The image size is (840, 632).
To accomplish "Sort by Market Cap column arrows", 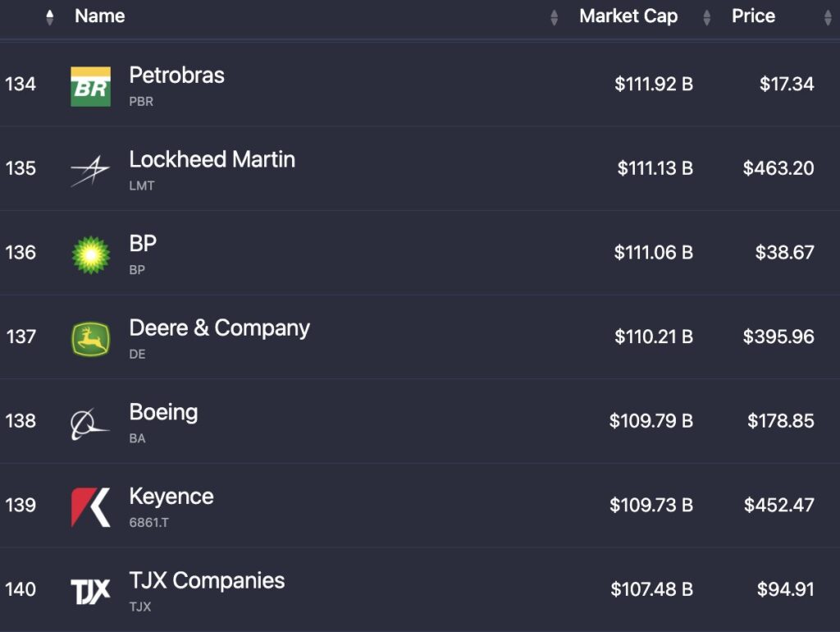I will pos(707,17).
